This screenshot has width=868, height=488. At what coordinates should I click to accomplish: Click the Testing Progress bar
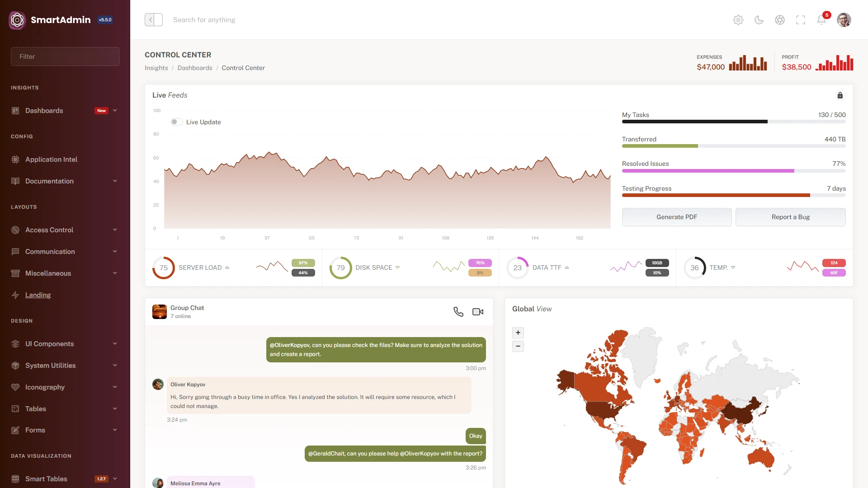(x=734, y=195)
